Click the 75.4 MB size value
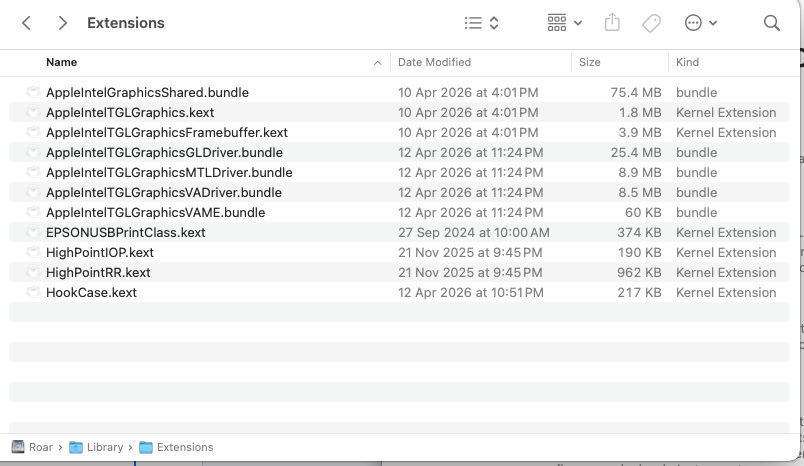804x466 pixels. point(636,93)
